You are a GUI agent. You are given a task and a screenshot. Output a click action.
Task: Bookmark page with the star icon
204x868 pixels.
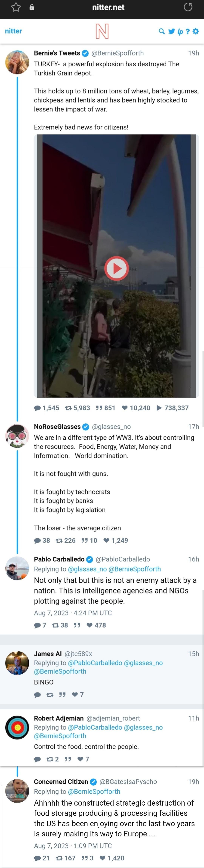point(16,7)
